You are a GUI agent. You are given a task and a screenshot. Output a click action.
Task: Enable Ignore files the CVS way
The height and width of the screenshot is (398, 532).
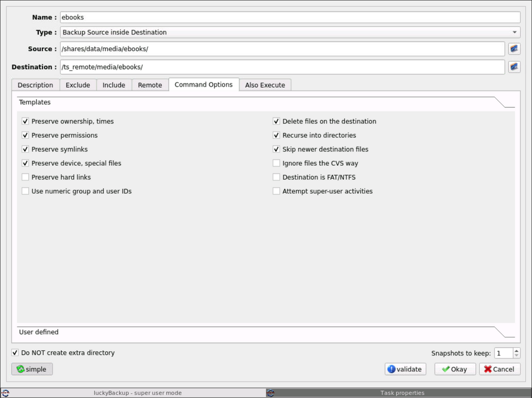pos(277,163)
